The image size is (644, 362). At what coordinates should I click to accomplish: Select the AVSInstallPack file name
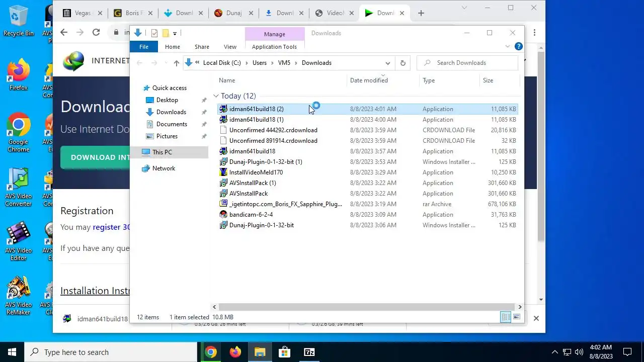[249, 194]
